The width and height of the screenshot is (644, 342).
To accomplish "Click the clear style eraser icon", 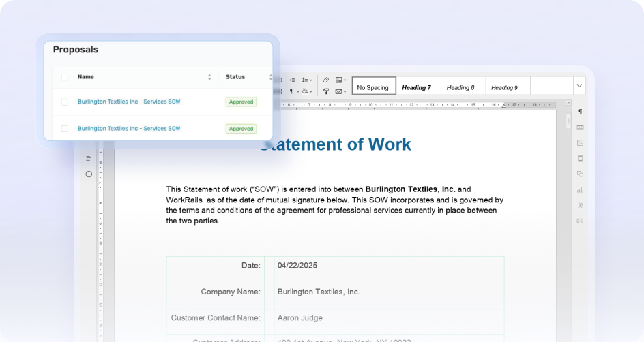I will [x=325, y=80].
